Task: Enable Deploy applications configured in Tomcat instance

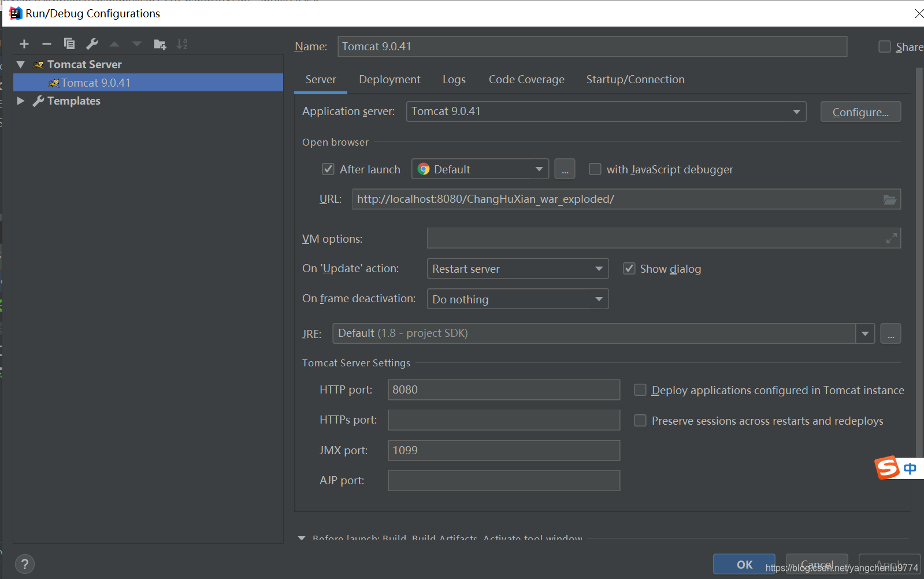Action: 640,390
